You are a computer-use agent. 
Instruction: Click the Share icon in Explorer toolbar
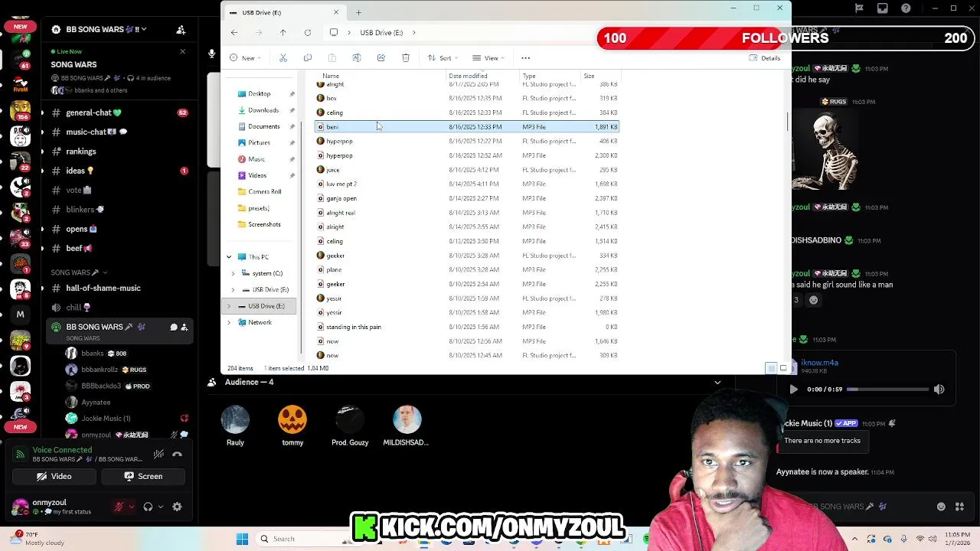coord(381,58)
